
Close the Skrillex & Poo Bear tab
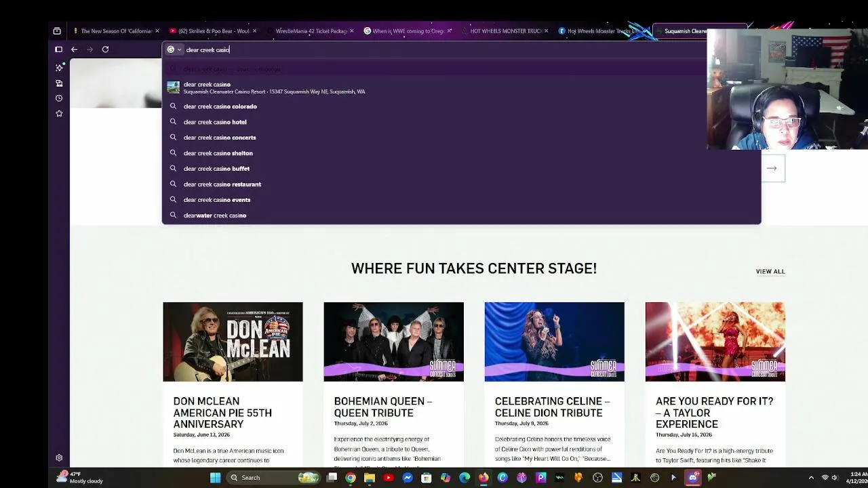pyautogui.click(x=254, y=30)
